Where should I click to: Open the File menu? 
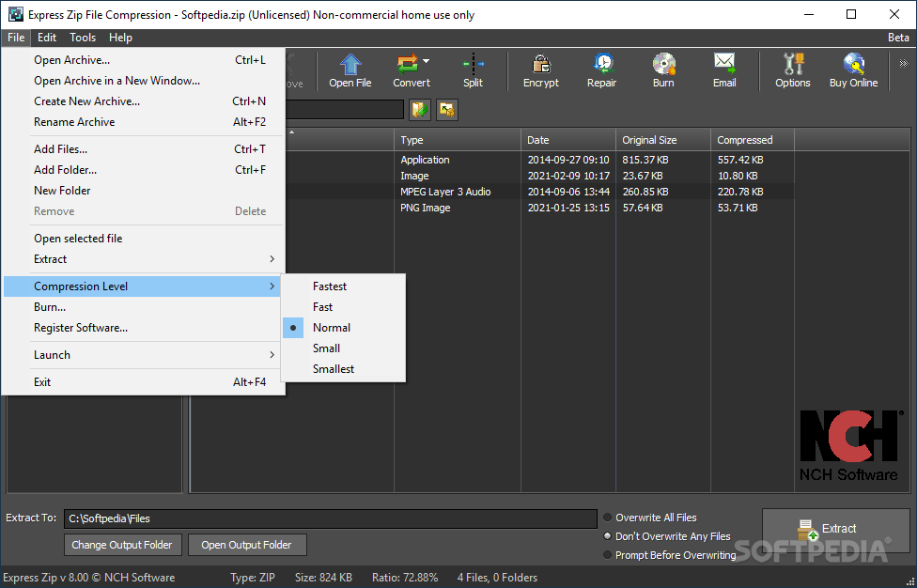coord(16,38)
